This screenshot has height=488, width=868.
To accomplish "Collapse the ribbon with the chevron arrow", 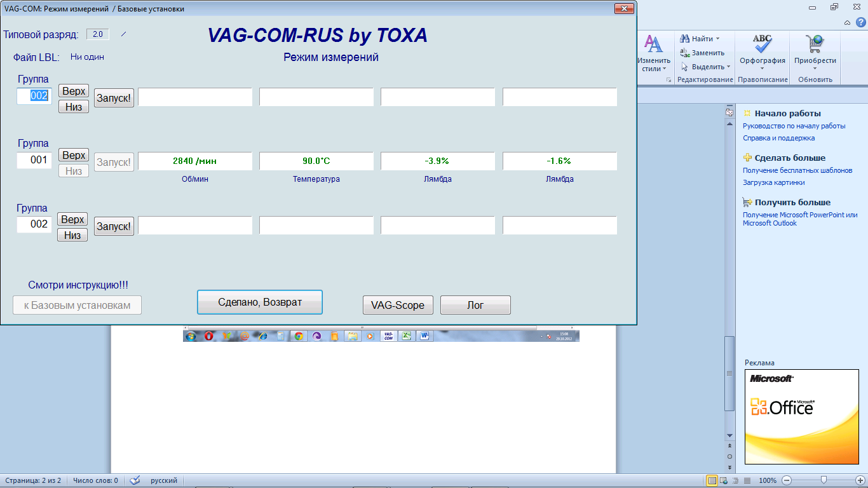I will 848,23.
